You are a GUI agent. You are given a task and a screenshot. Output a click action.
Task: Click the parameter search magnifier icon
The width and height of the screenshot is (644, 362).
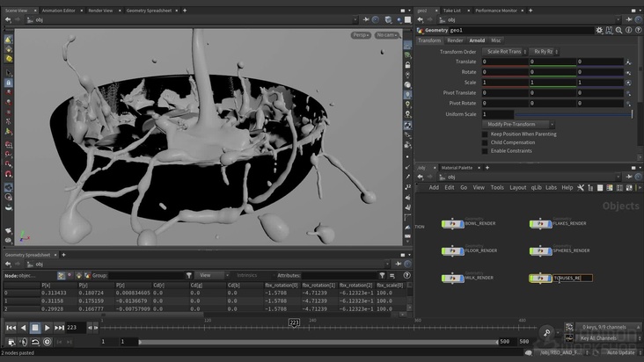619,31
